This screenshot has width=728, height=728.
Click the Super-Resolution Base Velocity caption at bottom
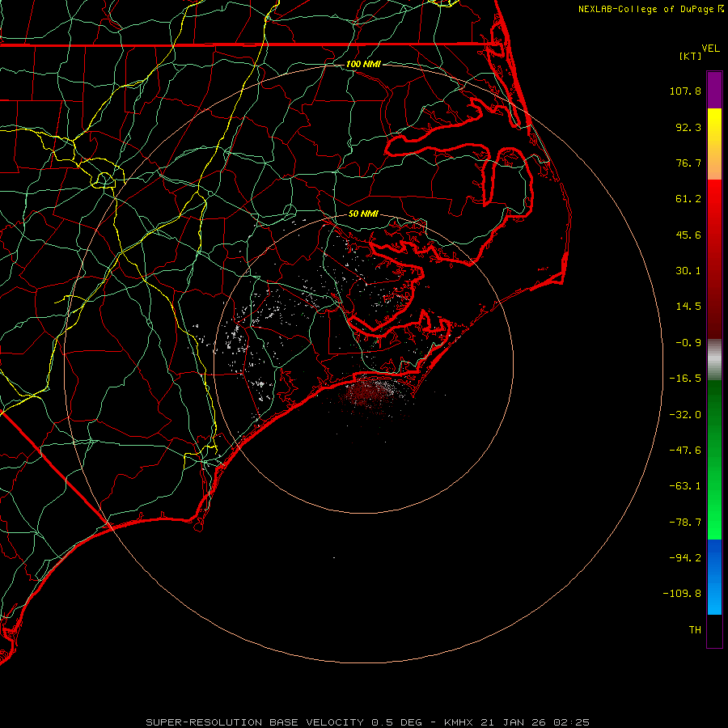368,722
